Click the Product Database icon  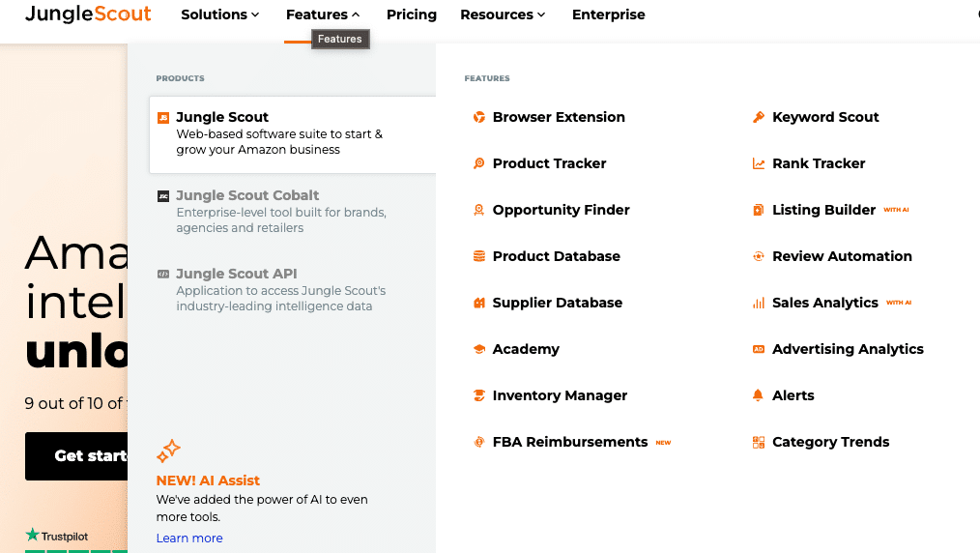pyautogui.click(x=478, y=256)
